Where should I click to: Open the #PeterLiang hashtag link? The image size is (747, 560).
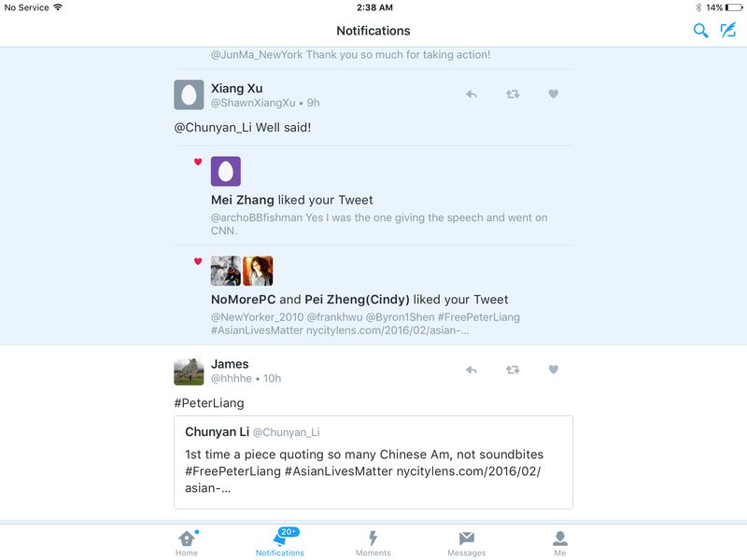pyautogui.click(x=209, y=403)
